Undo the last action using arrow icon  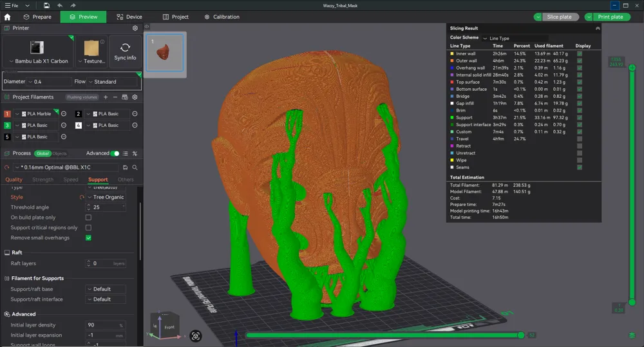click(59, 5)
